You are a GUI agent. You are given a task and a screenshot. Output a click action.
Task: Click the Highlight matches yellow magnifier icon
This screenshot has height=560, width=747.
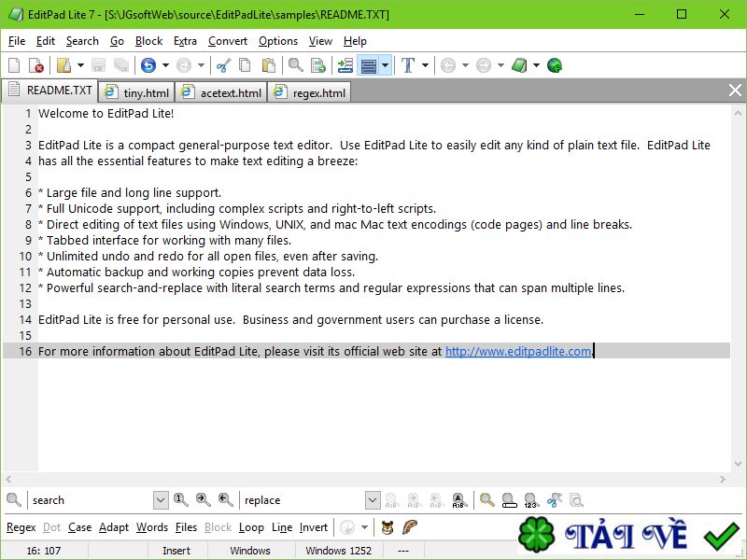point(486,500)
